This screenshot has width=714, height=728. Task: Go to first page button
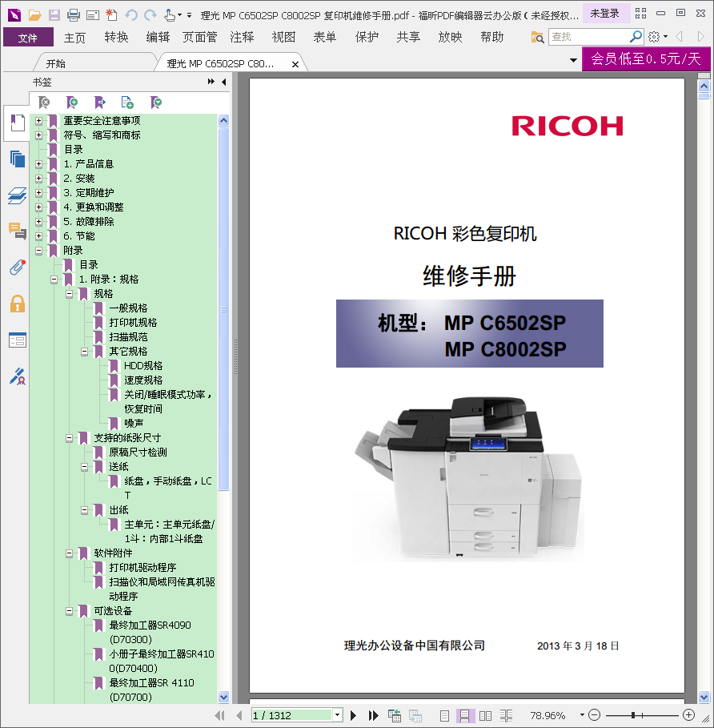click(x=219, y=715)
